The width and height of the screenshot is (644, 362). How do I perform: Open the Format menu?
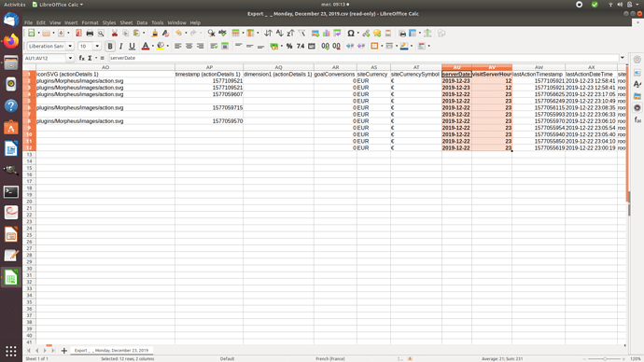tap(90, 22)
